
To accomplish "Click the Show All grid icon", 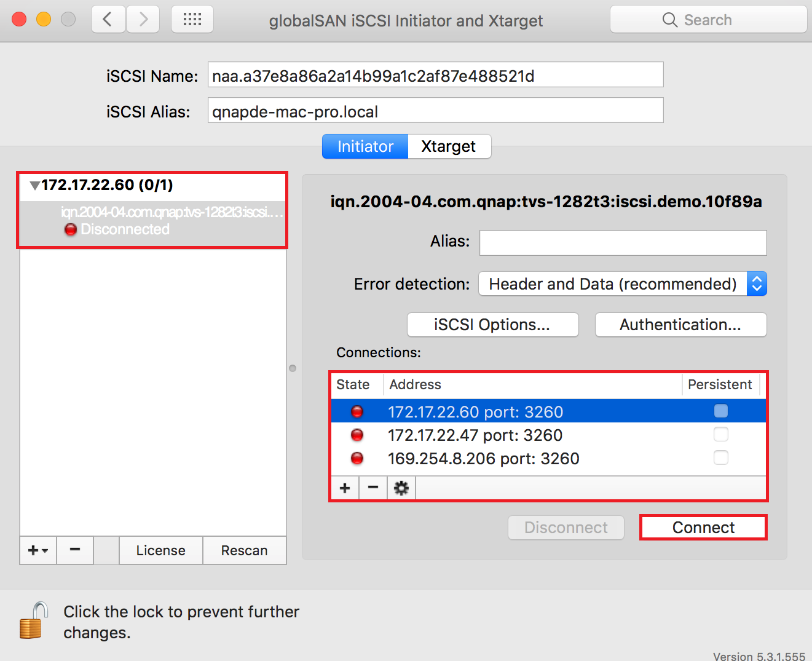I will tap(192, 20).
